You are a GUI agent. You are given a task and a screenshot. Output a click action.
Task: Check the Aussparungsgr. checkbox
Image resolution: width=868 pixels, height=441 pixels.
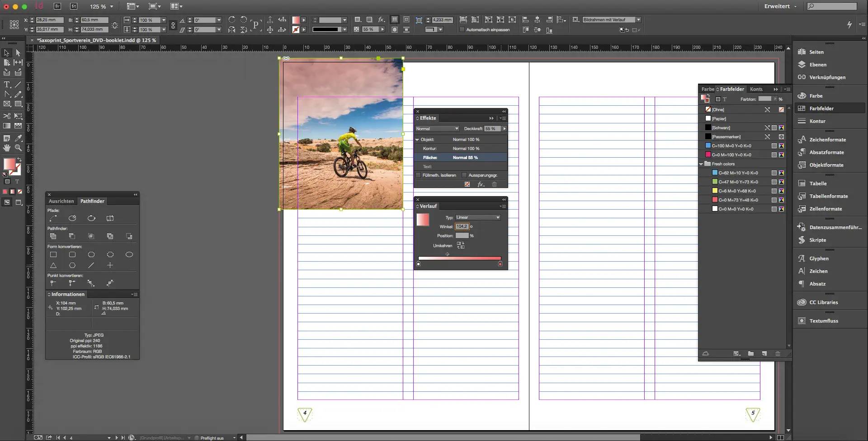(464, 175)
